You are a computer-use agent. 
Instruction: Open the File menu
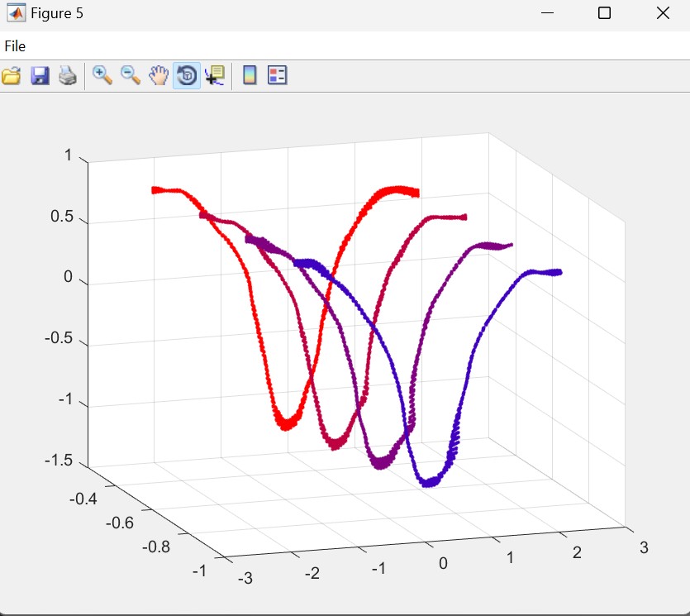pos(15,46)
